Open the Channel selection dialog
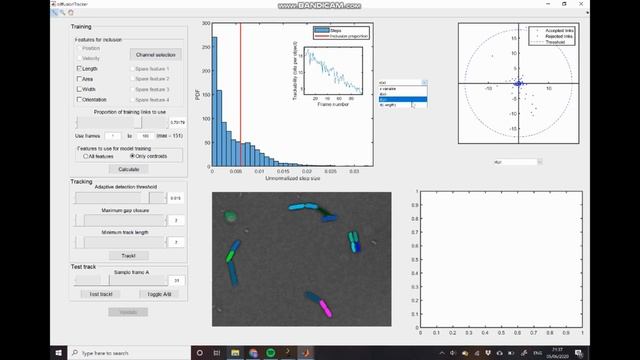 click(x=156, y=55)
